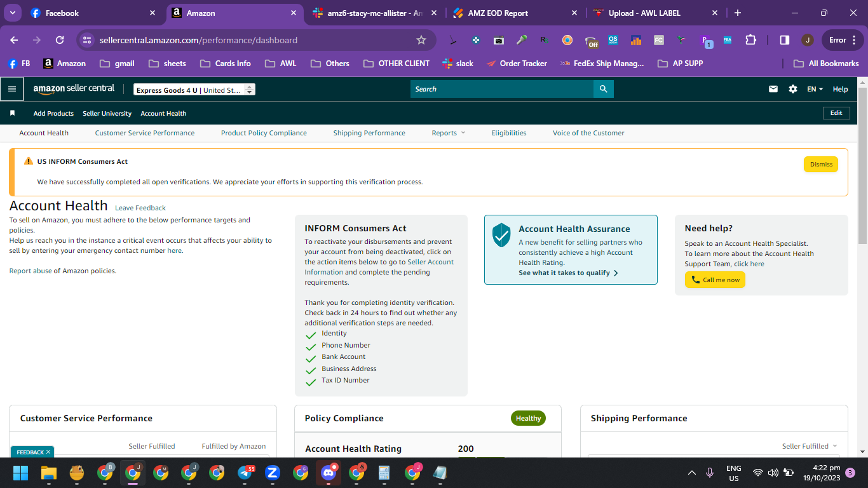Go back to the previous page
868x488 pixels.
click(14, 40)
